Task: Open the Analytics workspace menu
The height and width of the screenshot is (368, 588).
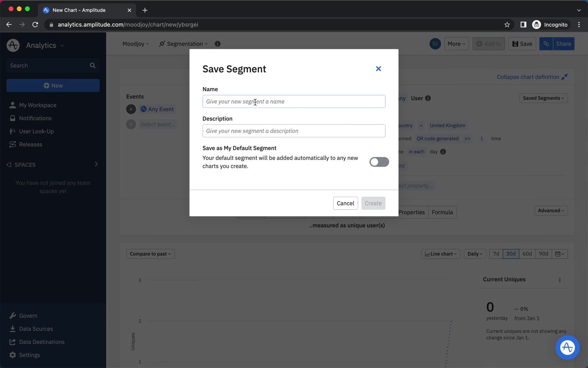Action: [x=44, y=45]
